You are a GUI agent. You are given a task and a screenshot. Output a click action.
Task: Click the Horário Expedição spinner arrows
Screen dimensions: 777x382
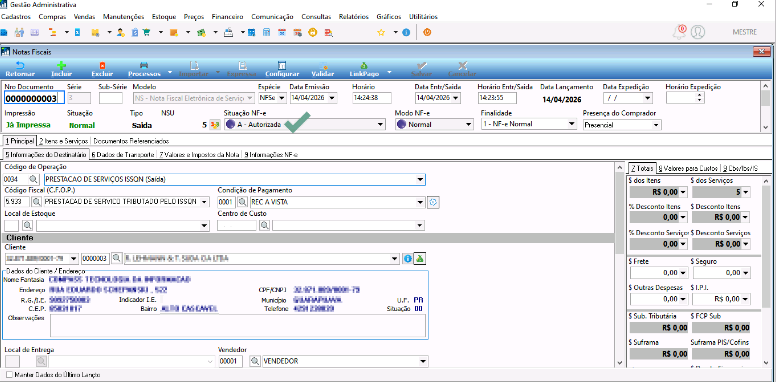[699, 98]
